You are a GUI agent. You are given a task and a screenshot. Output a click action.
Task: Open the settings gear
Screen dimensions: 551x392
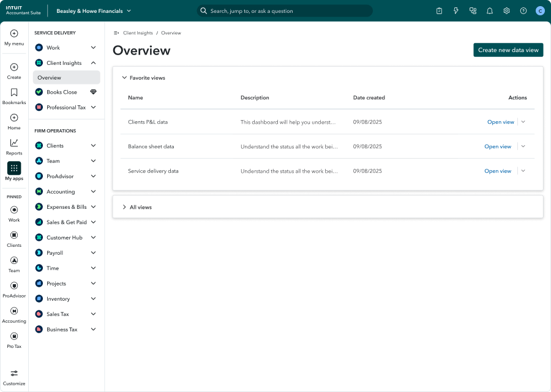pyautogui.click(x=506, y=10)
